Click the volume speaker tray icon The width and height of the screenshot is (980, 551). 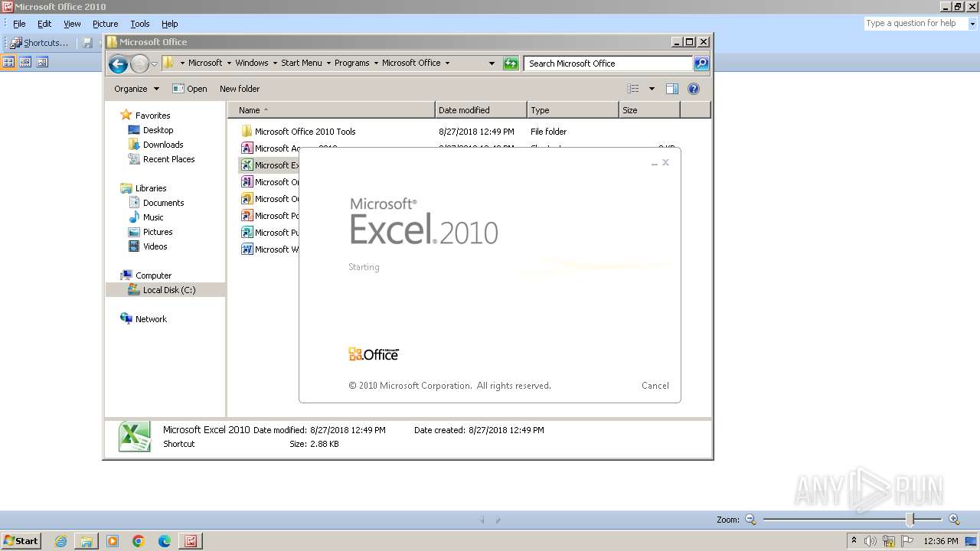871,541
